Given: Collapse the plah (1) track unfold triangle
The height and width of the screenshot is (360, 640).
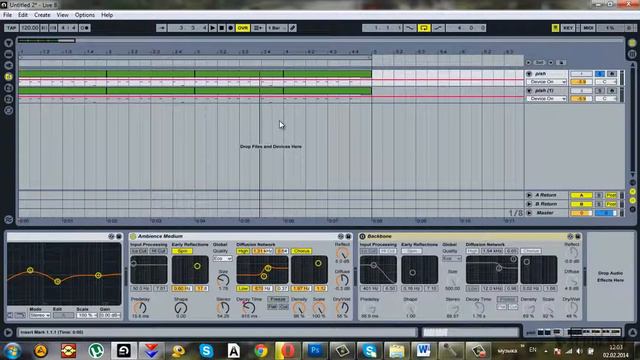Looking at the screenshot, I should 529,91.
